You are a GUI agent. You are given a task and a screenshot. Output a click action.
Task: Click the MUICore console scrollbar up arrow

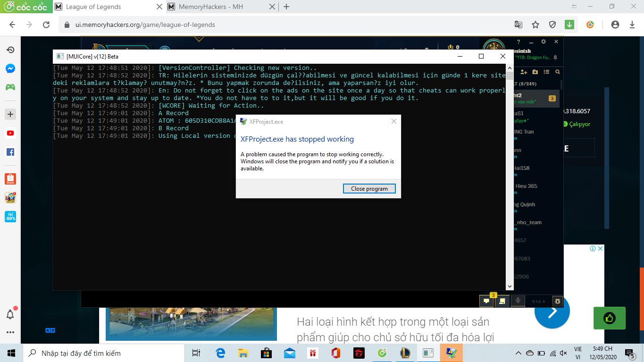coord(510,68)
